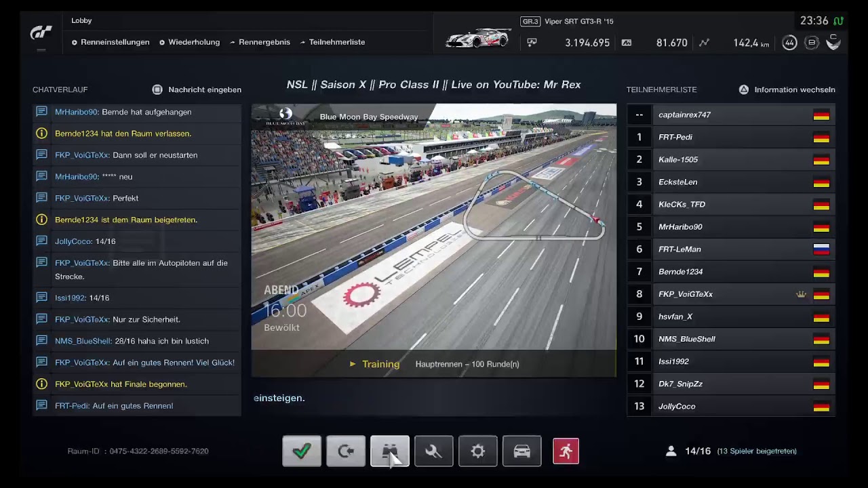The width and height of the screenshot is (868, 488).
Task: Click the sportsmanship rating C emblem
Action: click(x=833, y=42)
